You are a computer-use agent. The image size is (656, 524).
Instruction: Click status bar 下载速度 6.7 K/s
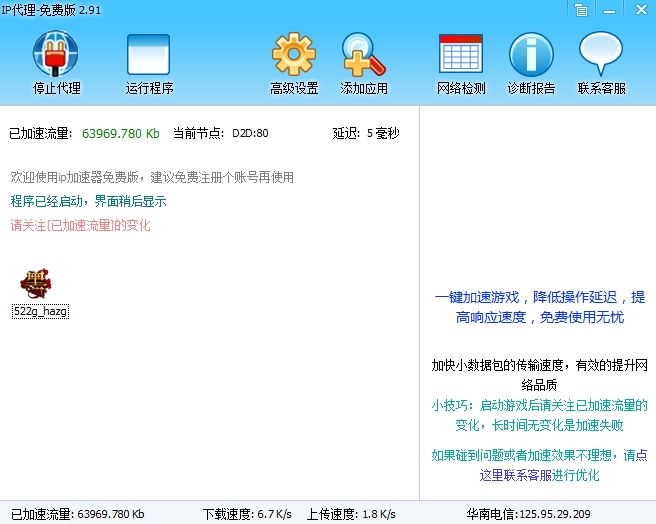coord(247,514)
